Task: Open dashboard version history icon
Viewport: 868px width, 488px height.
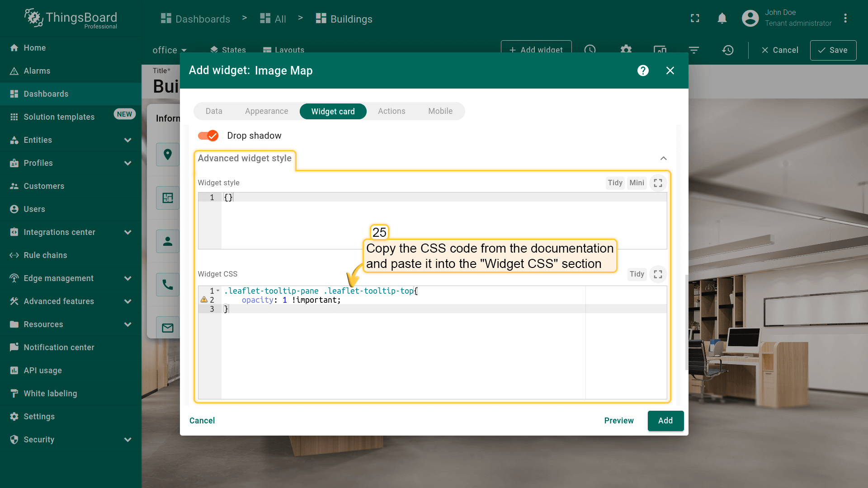Action: point(727,50)
